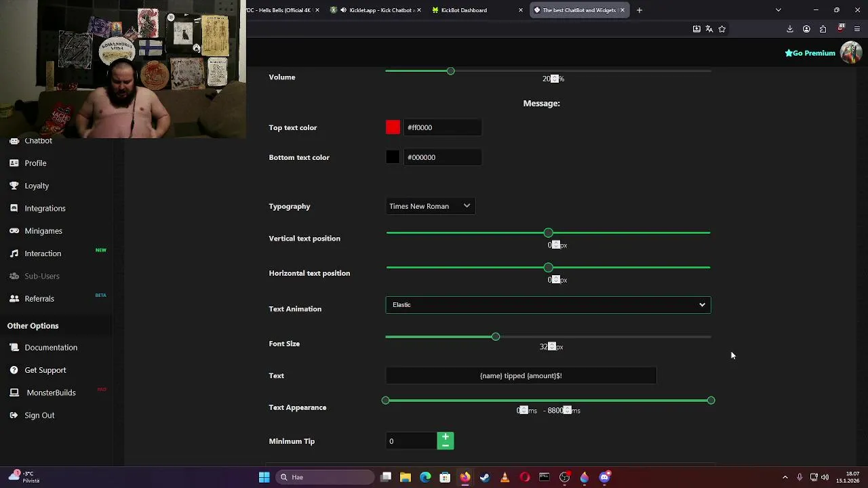Screen dimensions: 868x488
Task: Click the Interaction music note icon
Action: tap(14, 253)
